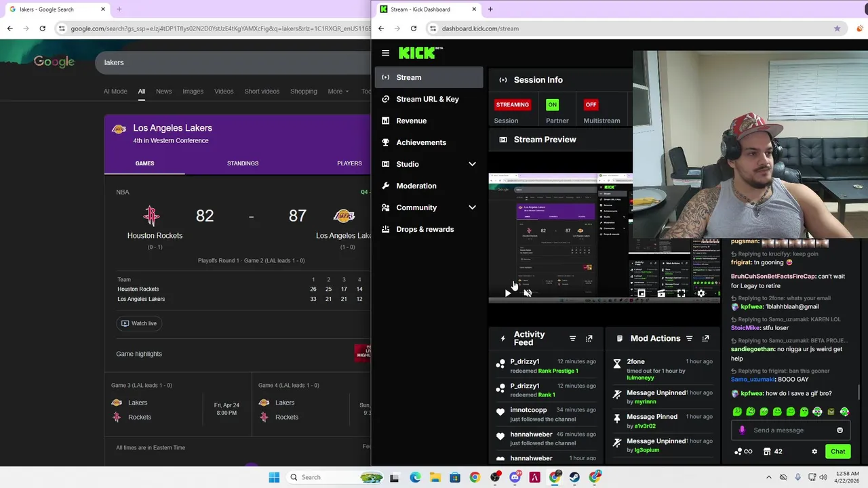Pick the first green Kick emote
Viewport: 868px width, 488px height.
coord(737,411)
